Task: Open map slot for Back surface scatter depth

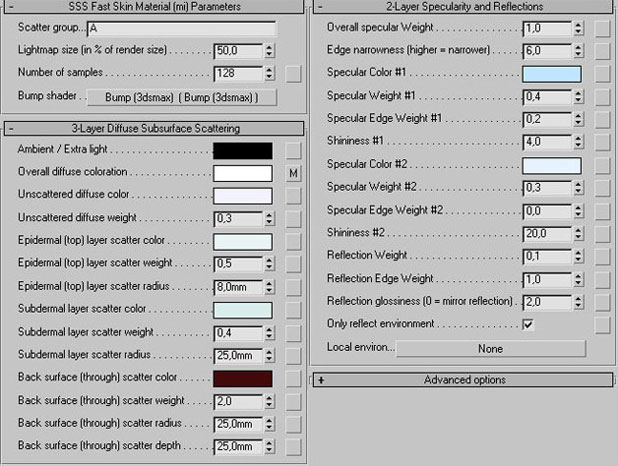Action: click(293, 447)
